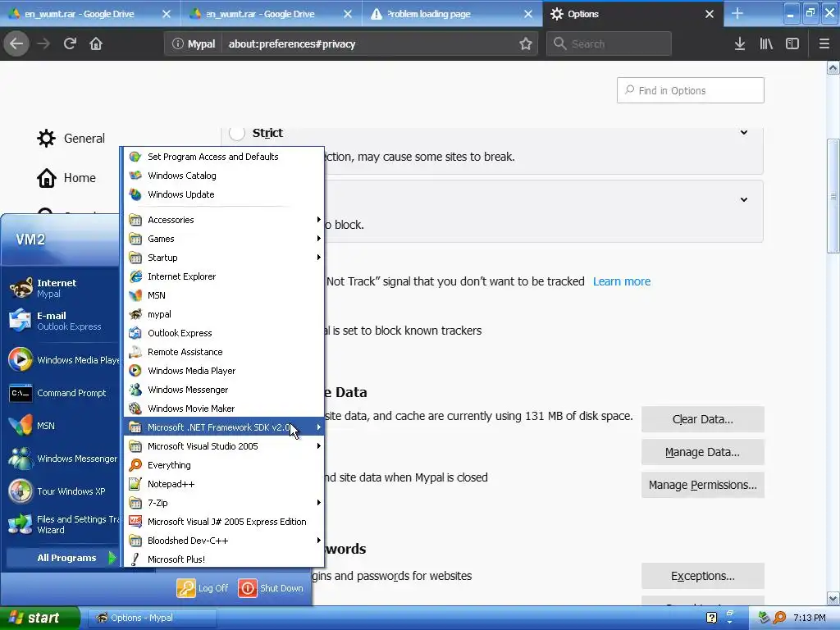
Task: Open Outlook Express E-mail pinned entry
Action: (x=61, y=321)
